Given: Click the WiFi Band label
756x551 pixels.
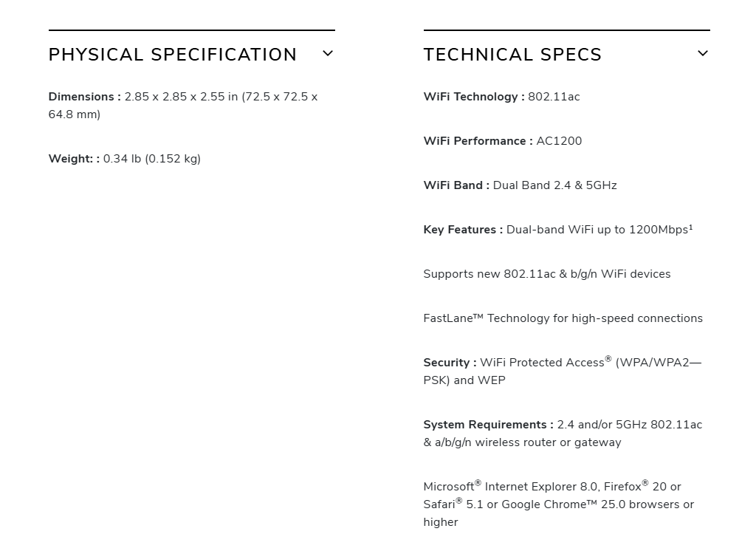Looking at the screenshot, I should (x=456, y=185).
